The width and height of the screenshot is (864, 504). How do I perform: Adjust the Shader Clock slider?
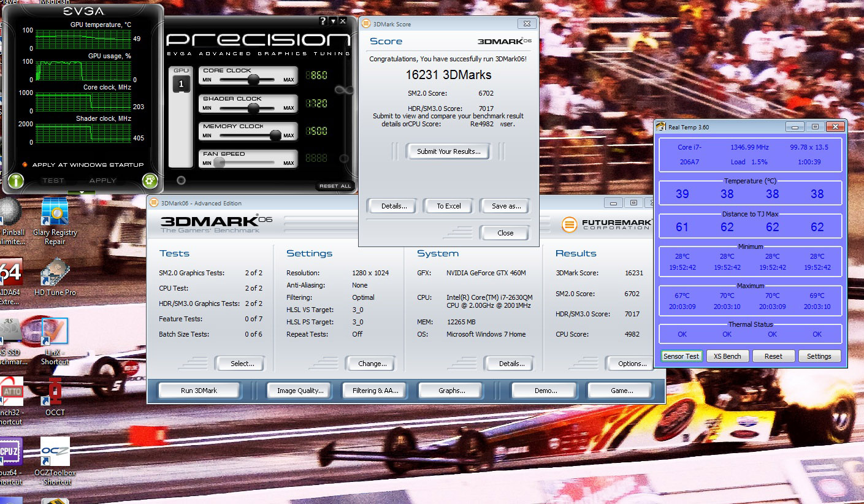point(253,108)
